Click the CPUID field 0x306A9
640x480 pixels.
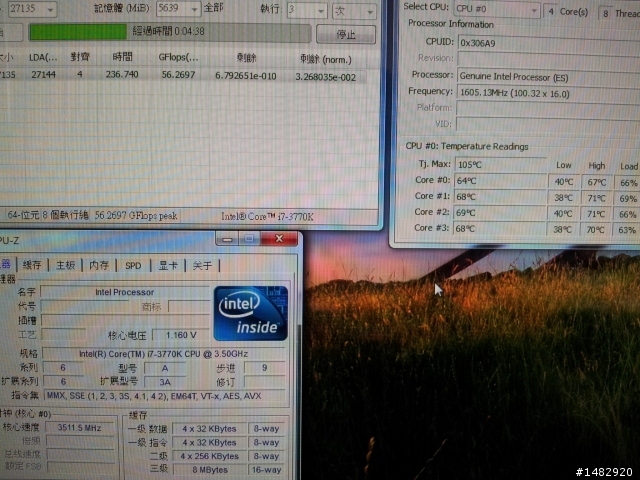point(549,43)
